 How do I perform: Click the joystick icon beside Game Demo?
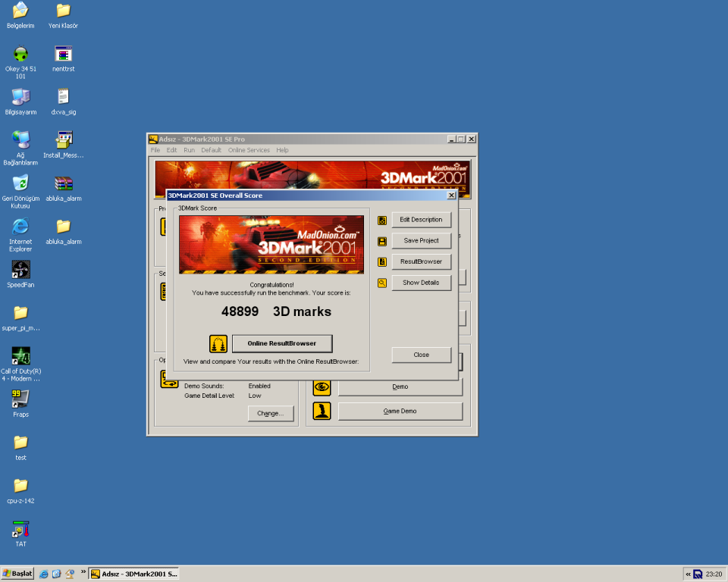tap(322, 411)
